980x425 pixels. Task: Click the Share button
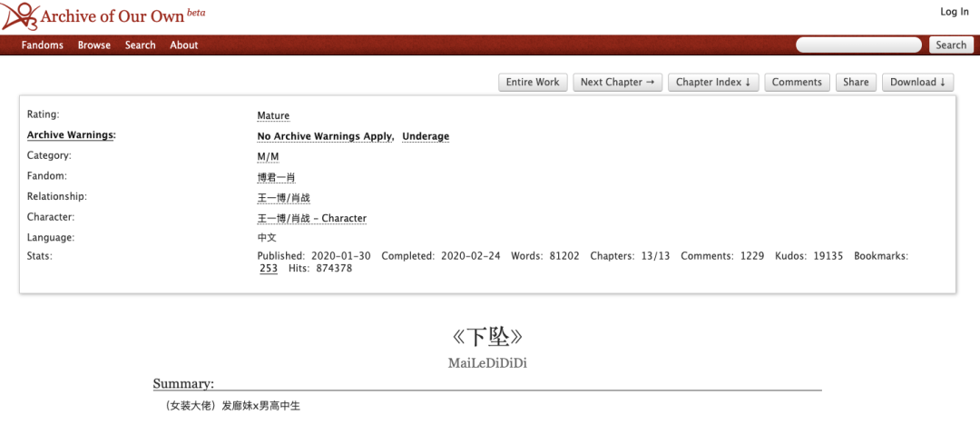coord(856,82)
